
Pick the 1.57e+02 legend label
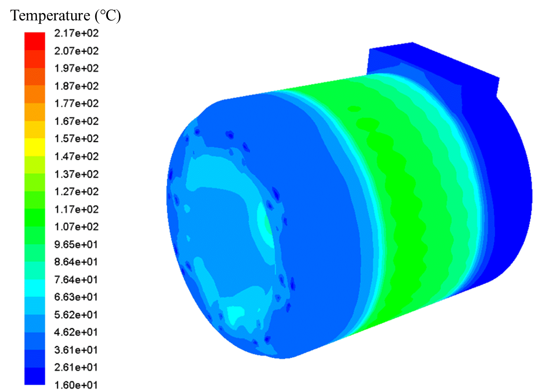pyautogui.click(x=76, y=139)
